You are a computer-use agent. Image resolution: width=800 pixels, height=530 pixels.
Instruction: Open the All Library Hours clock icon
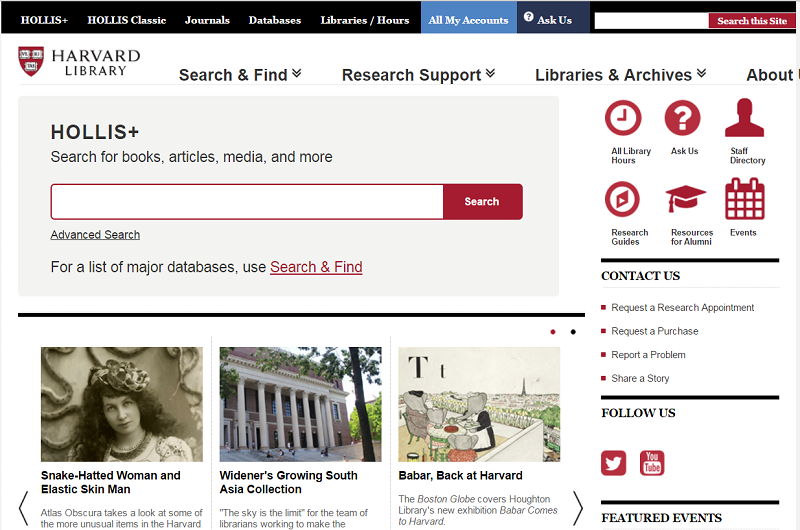[x=623, y=118]
